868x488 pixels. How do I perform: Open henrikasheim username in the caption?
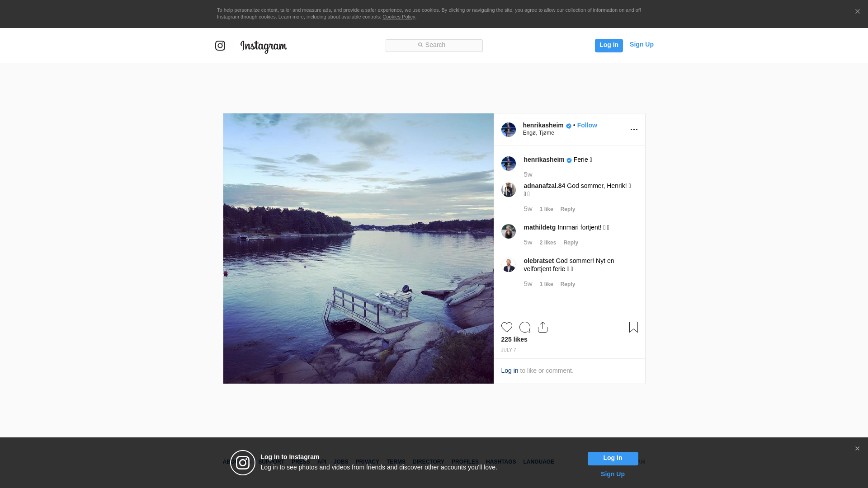point(544,160)
